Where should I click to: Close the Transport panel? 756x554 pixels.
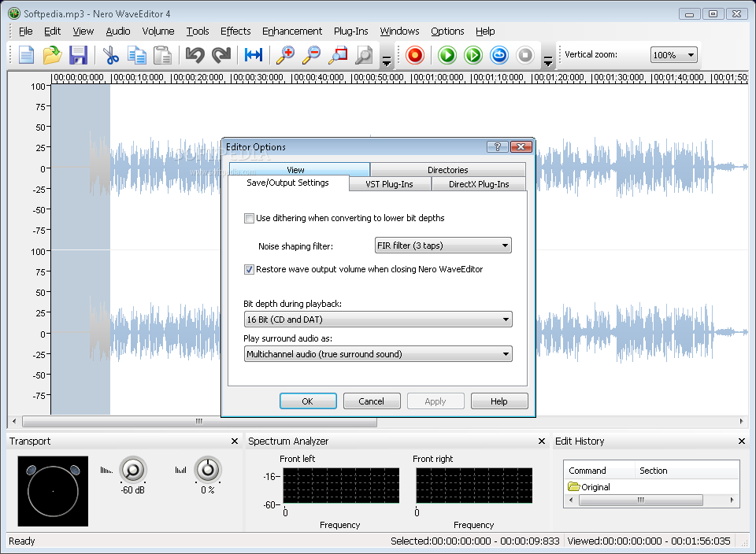click(235, 441)
